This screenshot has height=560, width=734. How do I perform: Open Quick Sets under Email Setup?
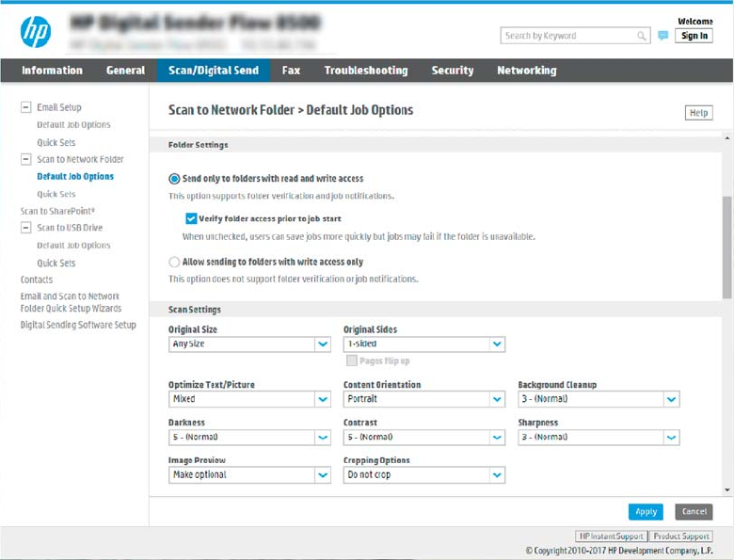click(56, 142)
